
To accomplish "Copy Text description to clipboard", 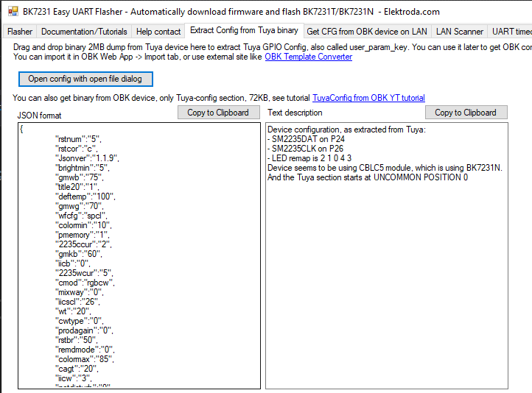I will pos(466,113).
